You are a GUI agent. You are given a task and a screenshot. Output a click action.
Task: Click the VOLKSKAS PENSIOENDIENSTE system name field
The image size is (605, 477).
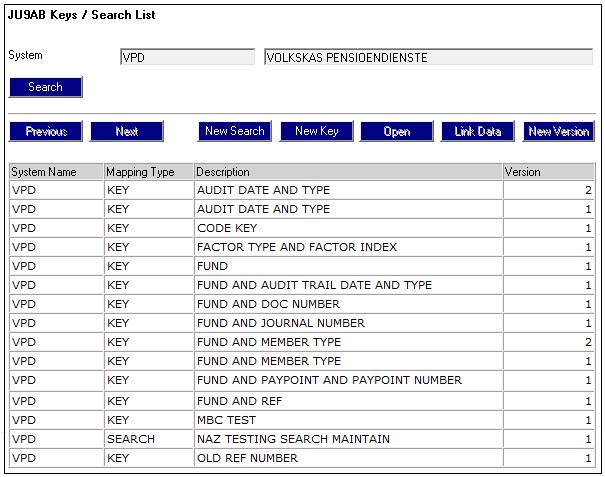click(x=428, y=57)
